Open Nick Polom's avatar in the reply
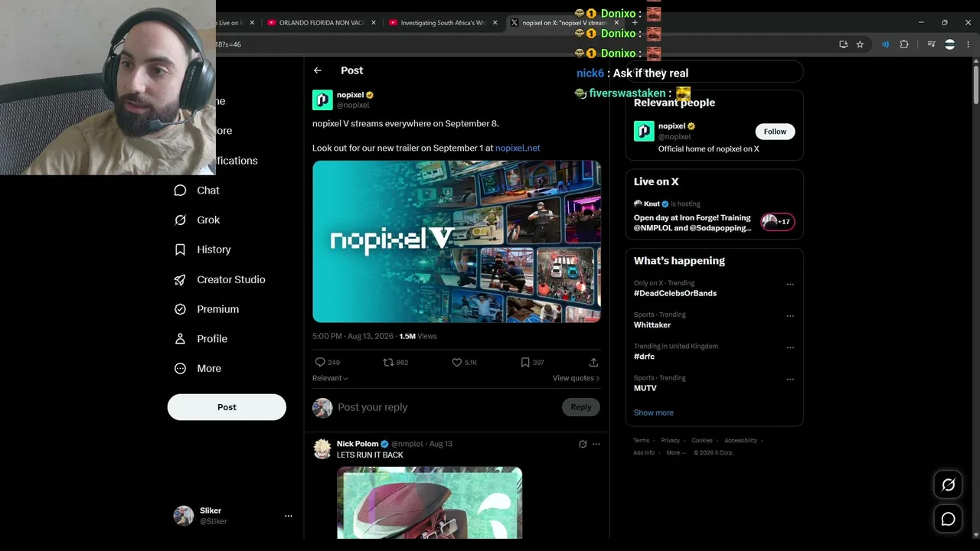 point(322,448)
